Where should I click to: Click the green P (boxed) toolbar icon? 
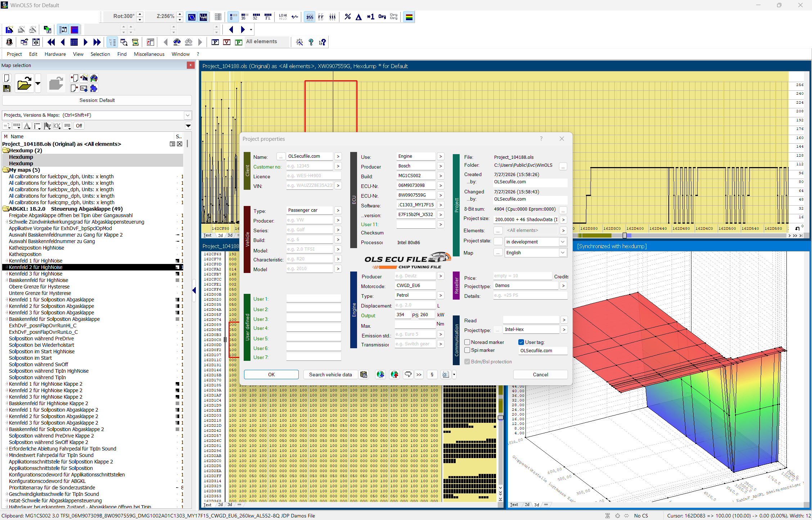[x=238, y=42]
